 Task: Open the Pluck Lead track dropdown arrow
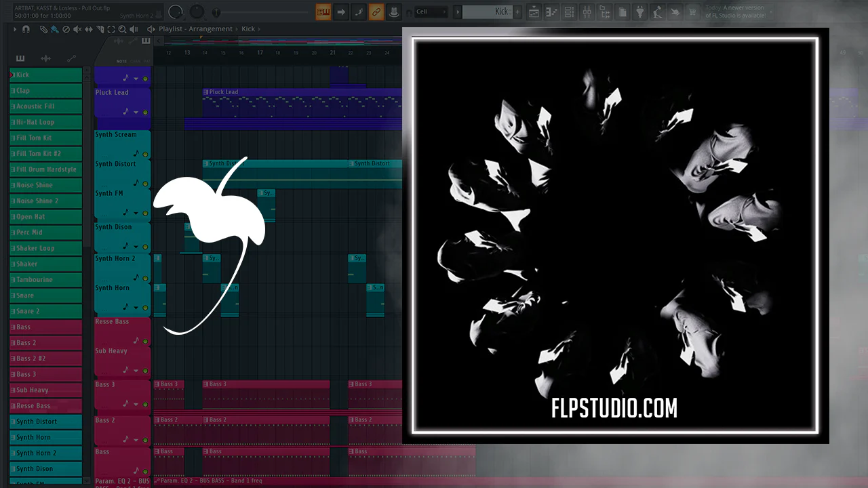(136, 113)
